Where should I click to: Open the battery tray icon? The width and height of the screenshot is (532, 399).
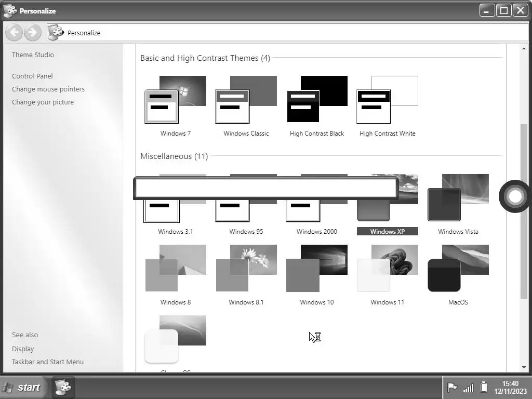(484, 387)
